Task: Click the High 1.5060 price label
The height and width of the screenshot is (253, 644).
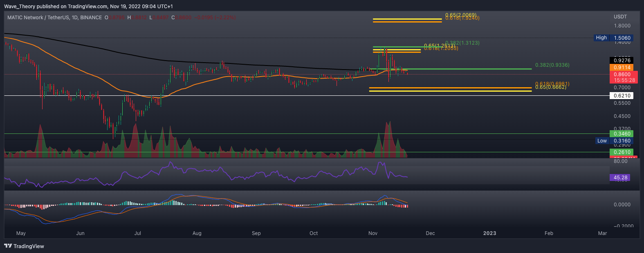Action: point(613,38)
